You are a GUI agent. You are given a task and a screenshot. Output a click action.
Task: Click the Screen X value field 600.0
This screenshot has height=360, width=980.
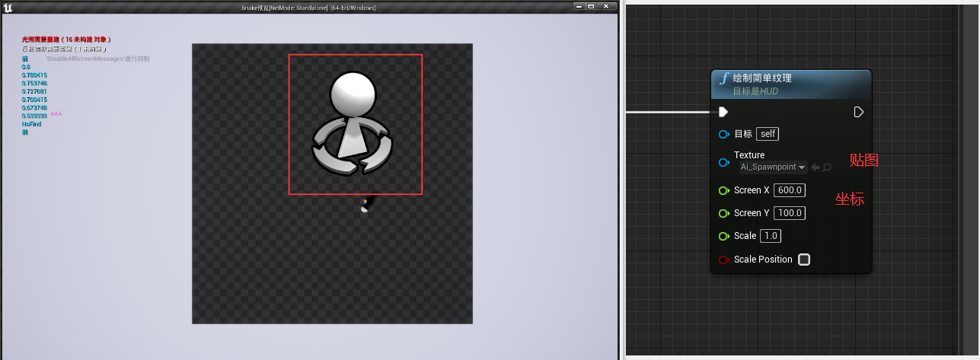(790, 190)
